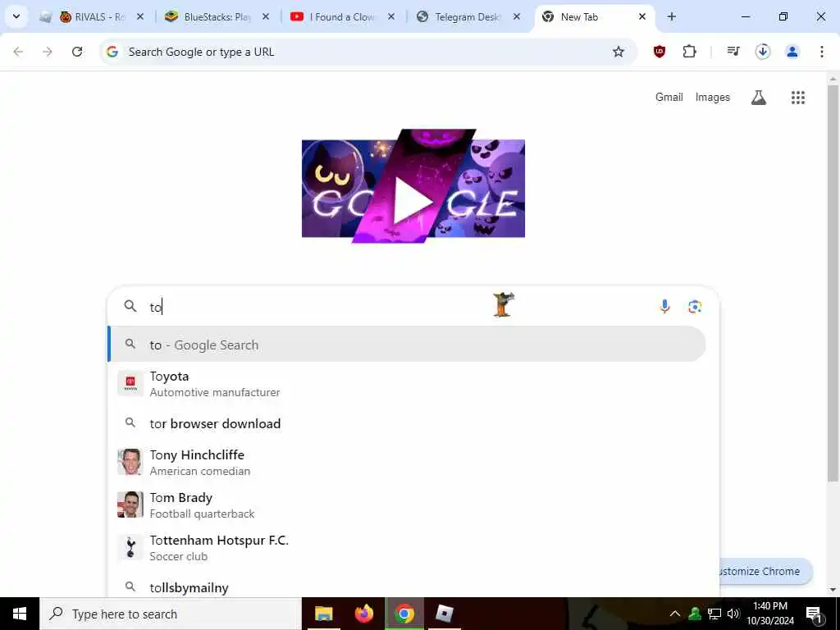Open the Chrome profile icon
The width and height of the screenshot is (840, 630).
792,52
